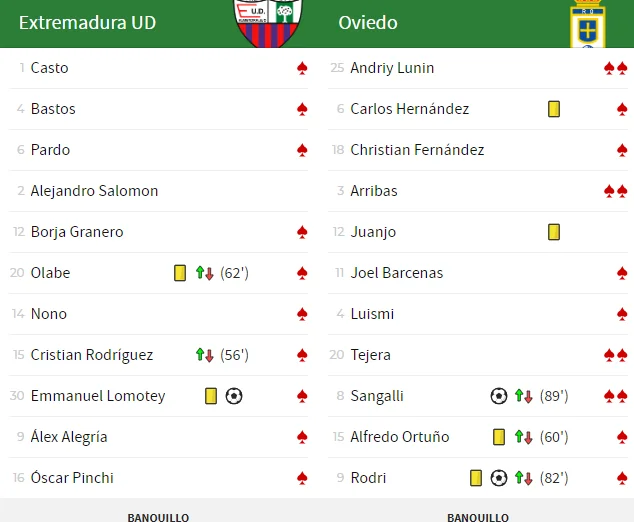This screenshot has height=522, width=634.
Task: Open the Extremadura UD team link
Action: [87, 22]
